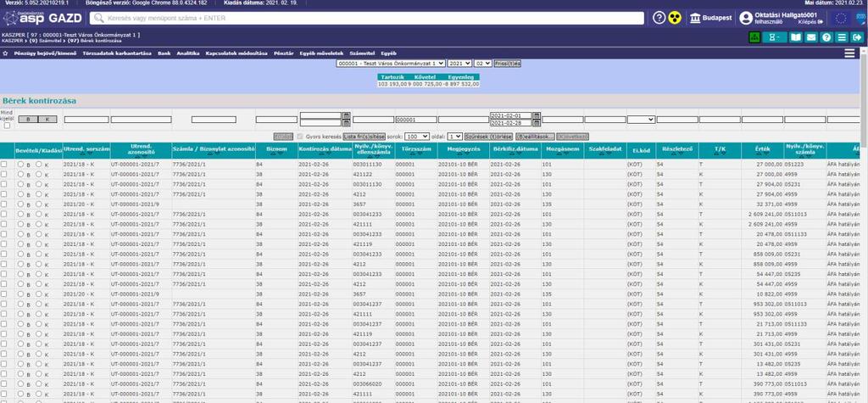Open the book manual icon
This screenshot has width=868, height=403.
[x=795, y=37]
